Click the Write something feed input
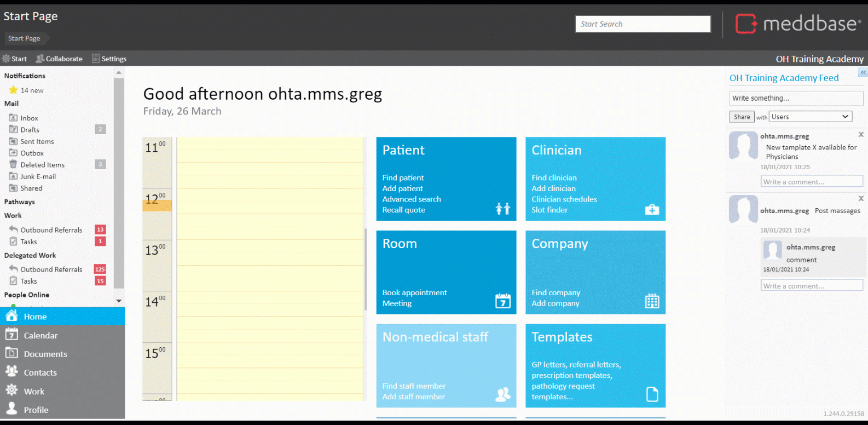 (796, 98)
